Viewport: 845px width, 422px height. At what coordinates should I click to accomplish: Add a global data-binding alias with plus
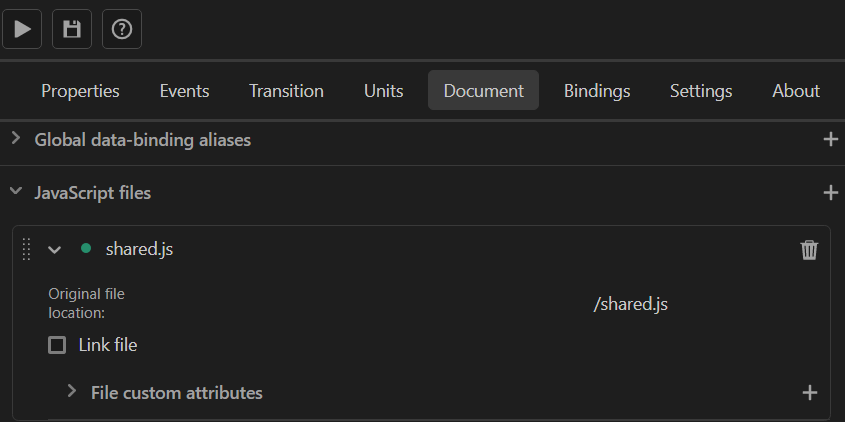830,140
